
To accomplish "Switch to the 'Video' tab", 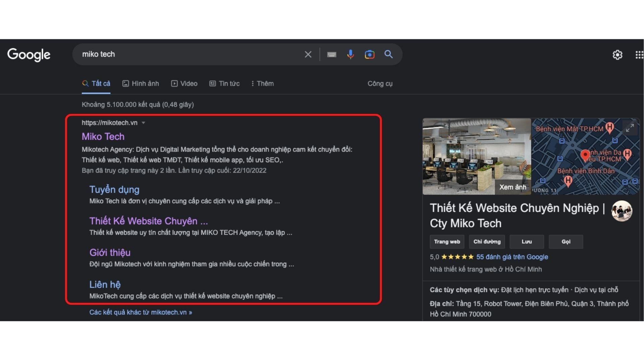I will tap(184, 83).
